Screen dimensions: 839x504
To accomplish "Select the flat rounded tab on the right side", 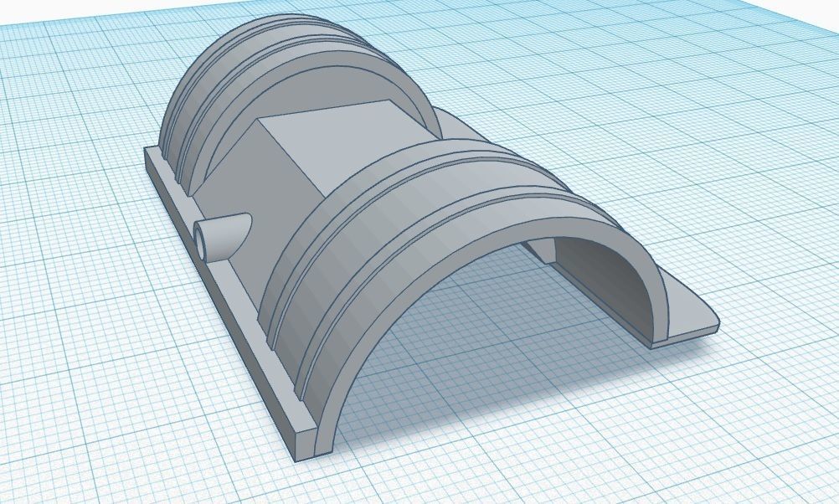I will [690, 307].
